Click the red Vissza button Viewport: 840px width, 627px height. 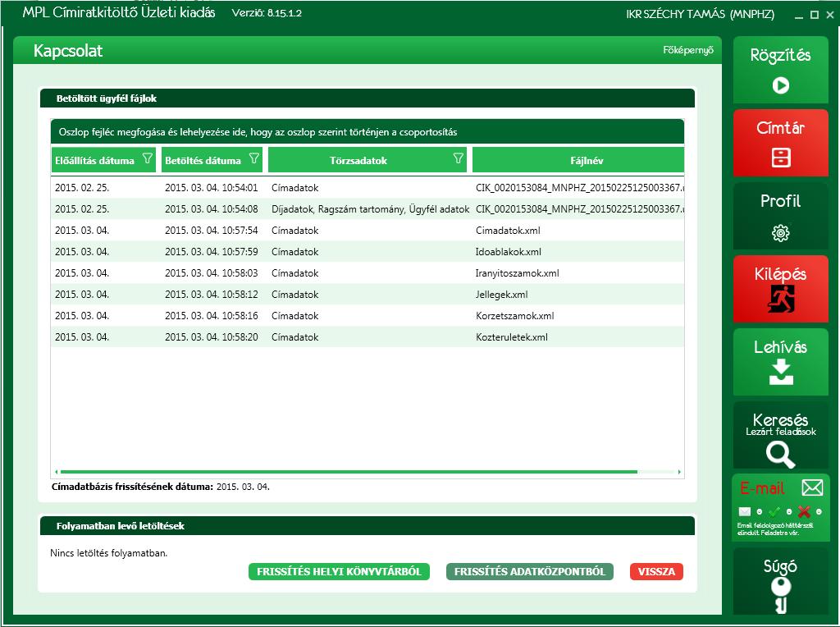656,572
